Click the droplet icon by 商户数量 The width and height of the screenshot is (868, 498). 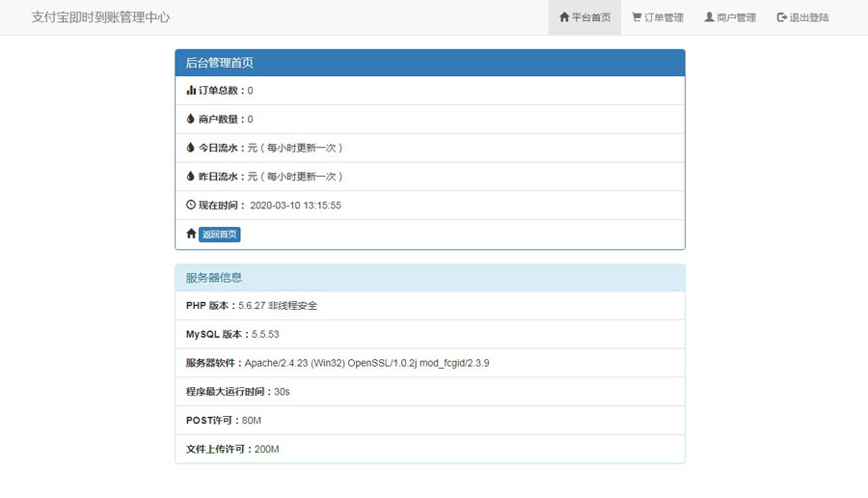click(190, 119)
